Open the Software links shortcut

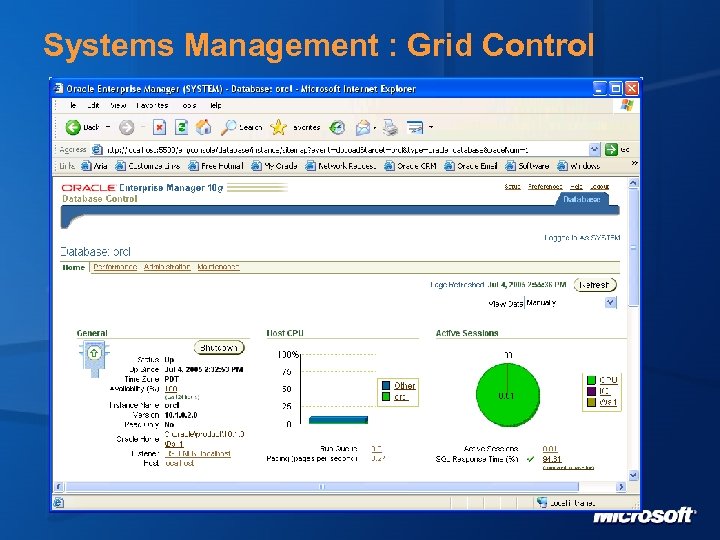527,166
